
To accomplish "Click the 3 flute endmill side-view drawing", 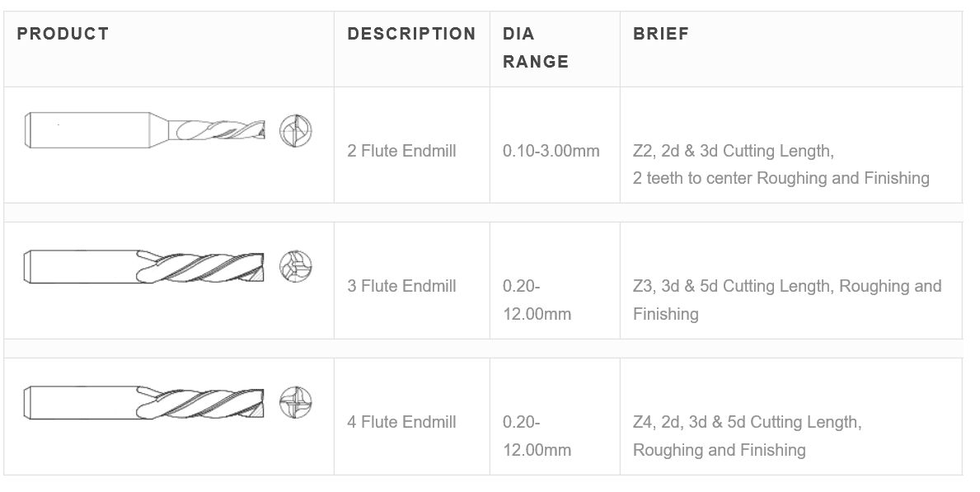I will click(145, 265).
